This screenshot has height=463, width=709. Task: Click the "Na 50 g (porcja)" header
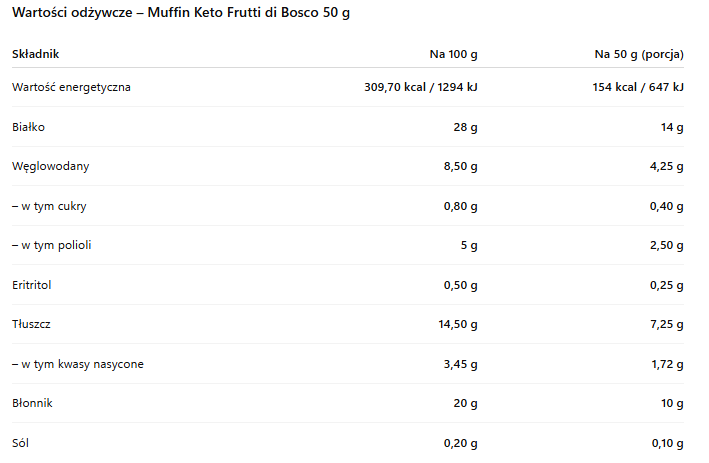pos(639,53)
